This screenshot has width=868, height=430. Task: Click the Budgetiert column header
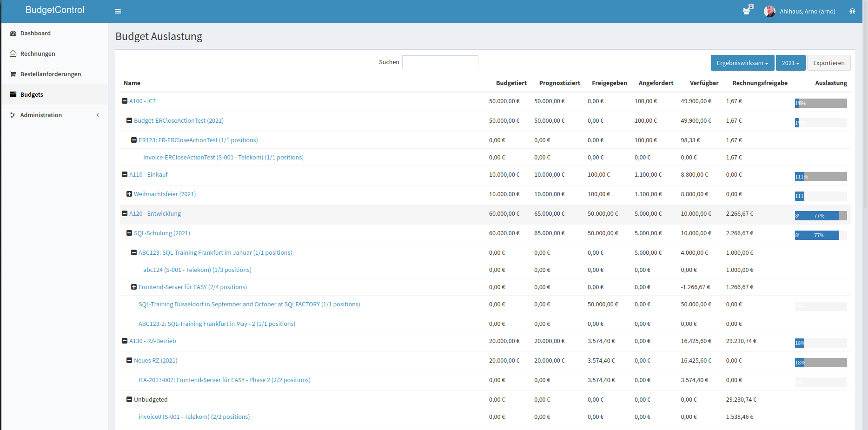[x=511, y=83]
